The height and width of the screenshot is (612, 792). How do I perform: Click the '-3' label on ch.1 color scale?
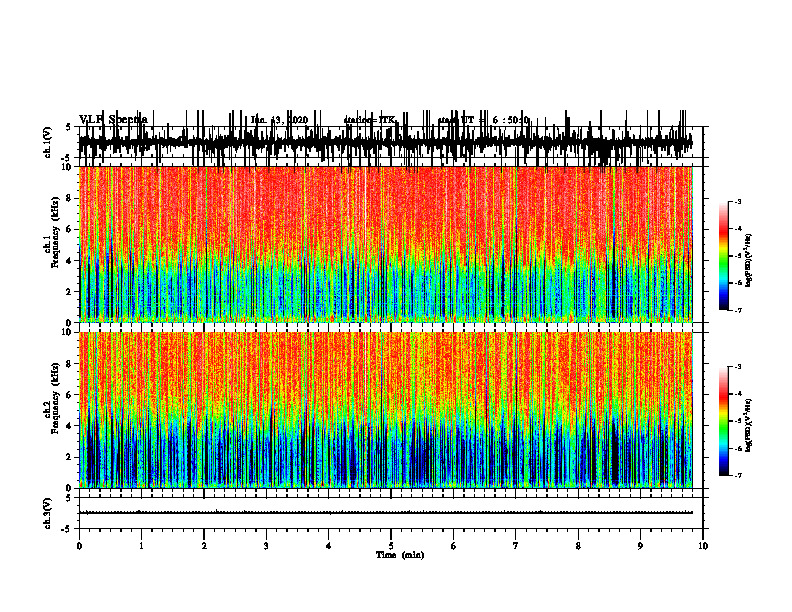[738, 201]
